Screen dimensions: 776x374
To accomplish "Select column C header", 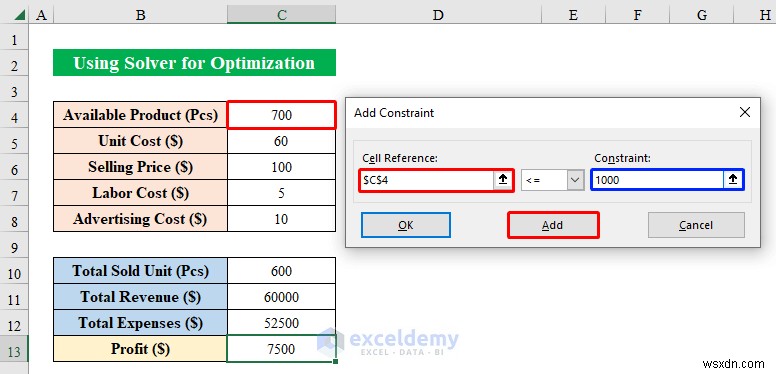I will click(282, 15).
